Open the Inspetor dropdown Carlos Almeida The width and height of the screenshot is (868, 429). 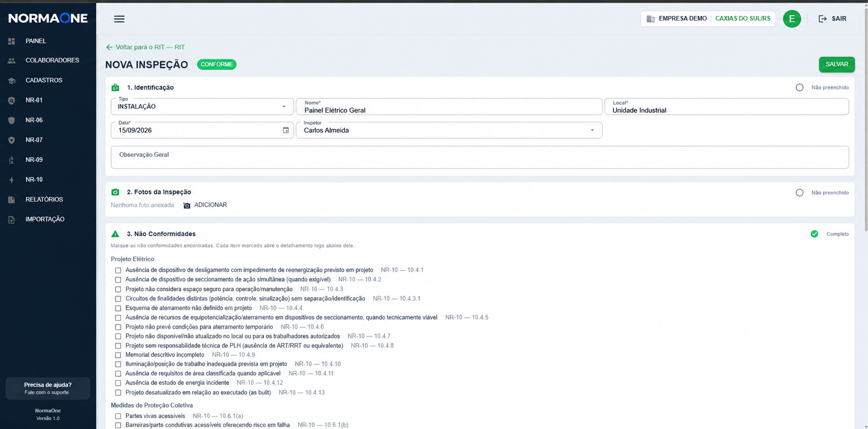[x=449, y=130]
